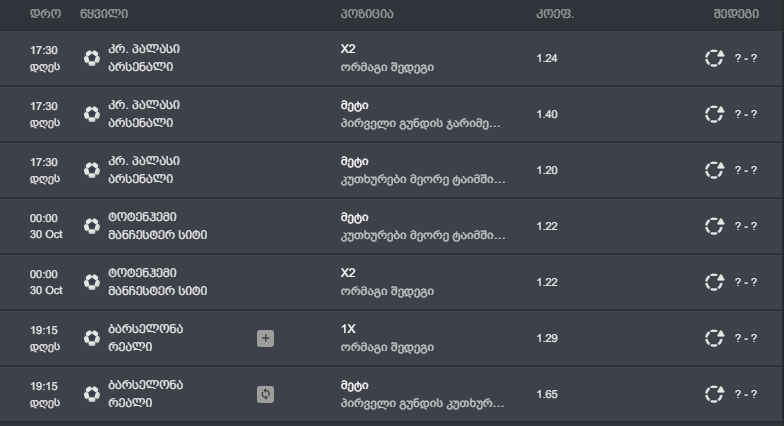Click the soccer ball icon on the 1.29 odds row

pyautogui.click(x=92, y=338)
